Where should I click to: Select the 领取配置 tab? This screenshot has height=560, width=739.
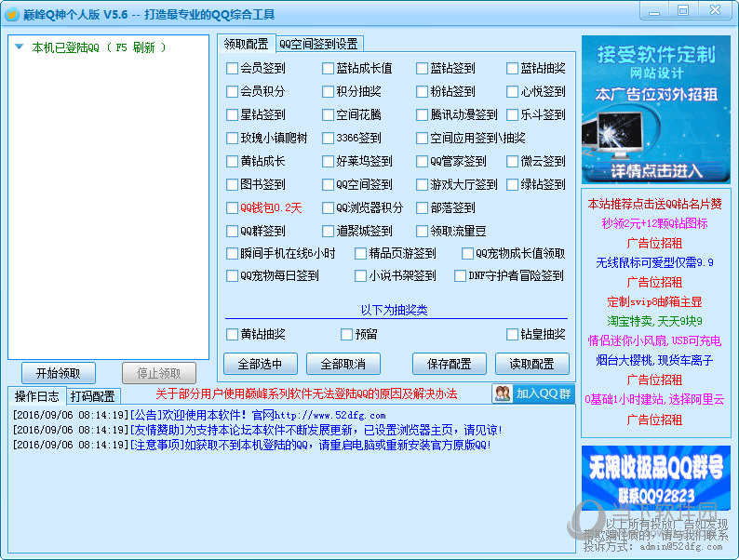(246, 44)
